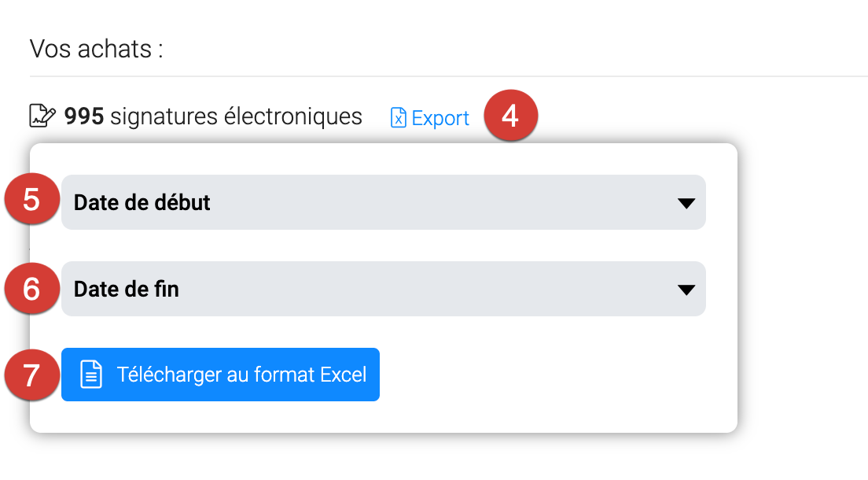
Task: Open the Date de début dropdown
Action: click(383, 202)
